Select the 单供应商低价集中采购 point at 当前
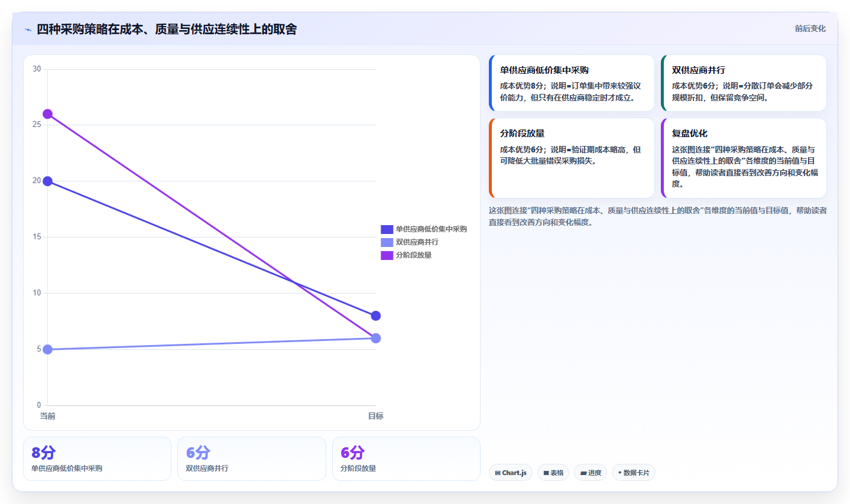850x504 pixels. click(47, 181)
